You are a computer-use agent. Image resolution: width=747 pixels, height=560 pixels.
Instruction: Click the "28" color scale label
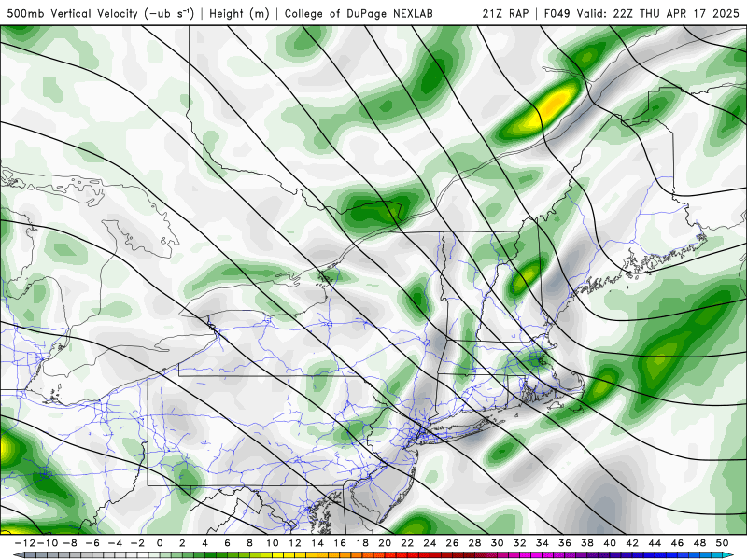474,543
